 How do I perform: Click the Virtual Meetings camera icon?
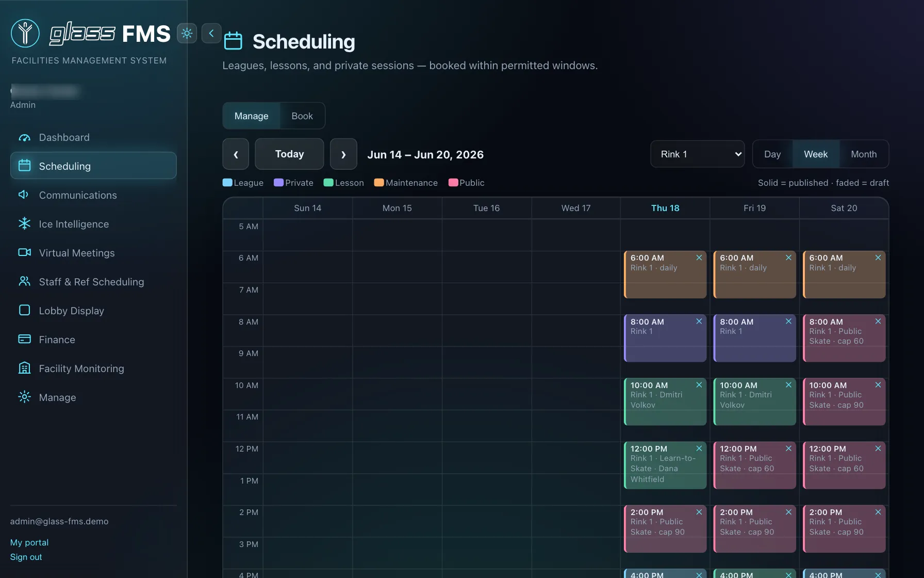click(x=24, y=252)
